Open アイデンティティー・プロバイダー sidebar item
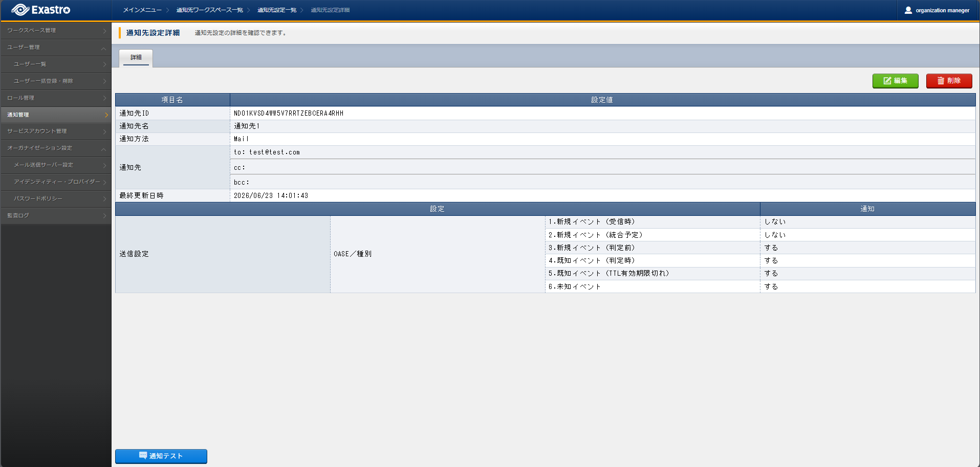 click(x=56, y=182)
